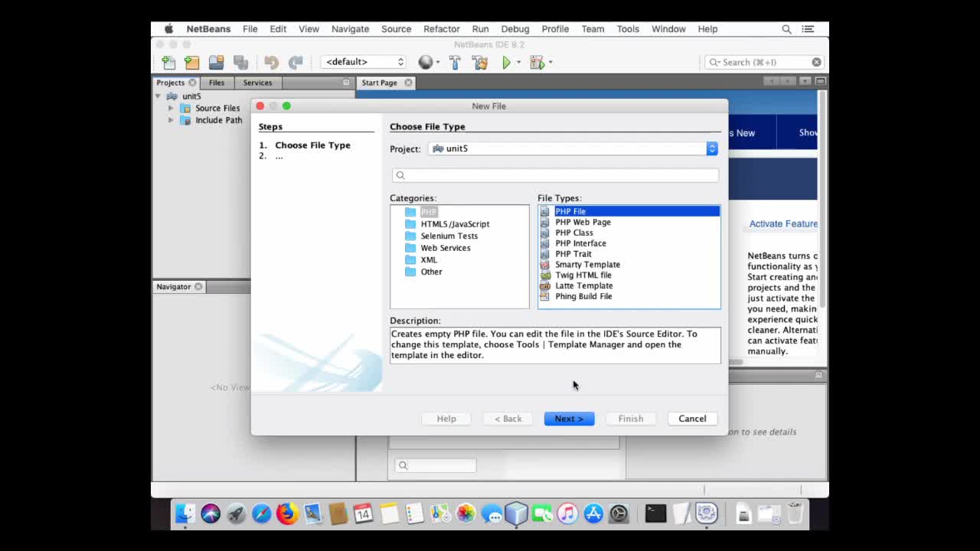This screenshot has width=980, height=551.
Task: Click the Next button
Action: pos(569,419)
